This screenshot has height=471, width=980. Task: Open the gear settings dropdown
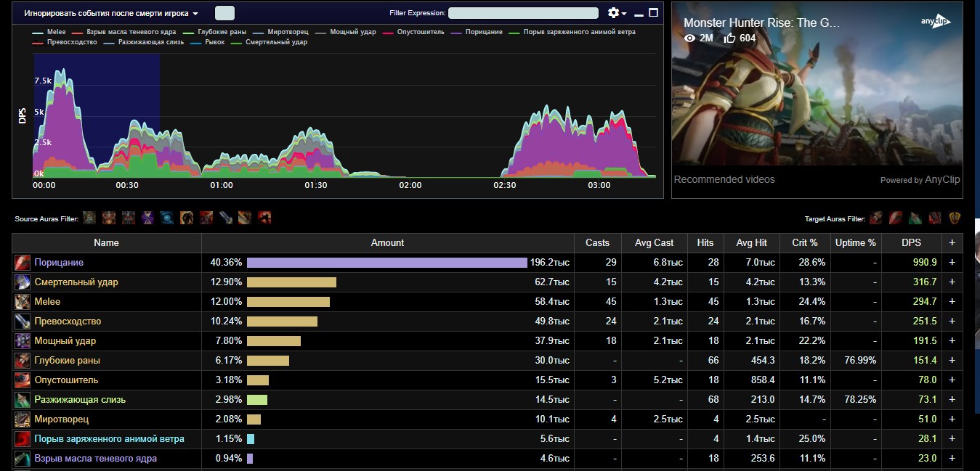pyautogui.click(x=617, y=13)
